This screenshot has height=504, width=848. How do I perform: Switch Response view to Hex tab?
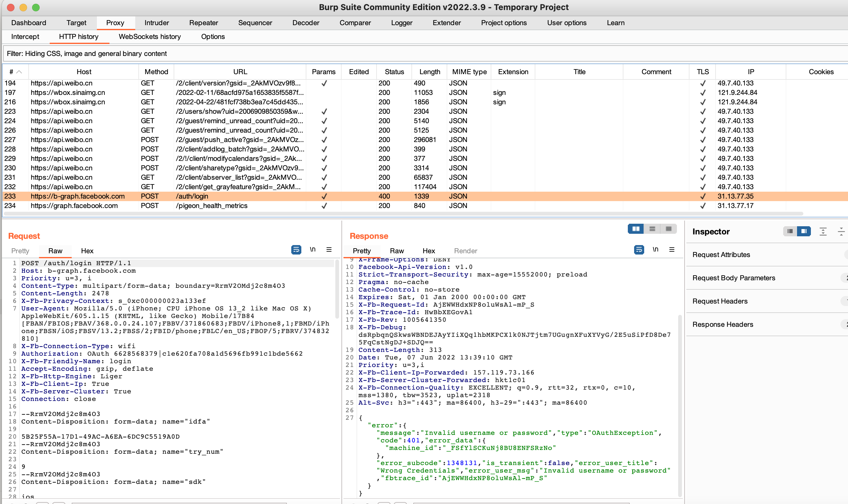click(x=428, y=251)
